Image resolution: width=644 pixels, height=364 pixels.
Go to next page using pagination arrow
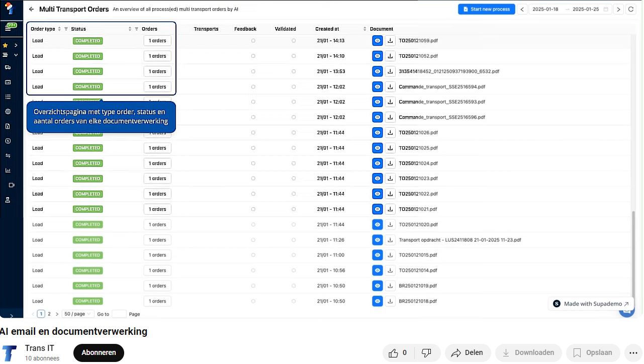click(x=57, y=314)
